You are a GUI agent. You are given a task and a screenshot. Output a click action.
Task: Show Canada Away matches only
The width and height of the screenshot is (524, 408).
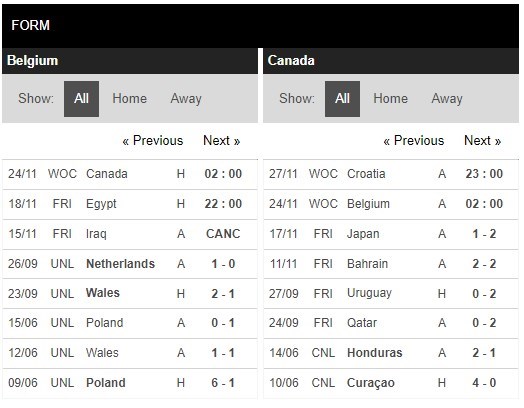pos(447,99)
